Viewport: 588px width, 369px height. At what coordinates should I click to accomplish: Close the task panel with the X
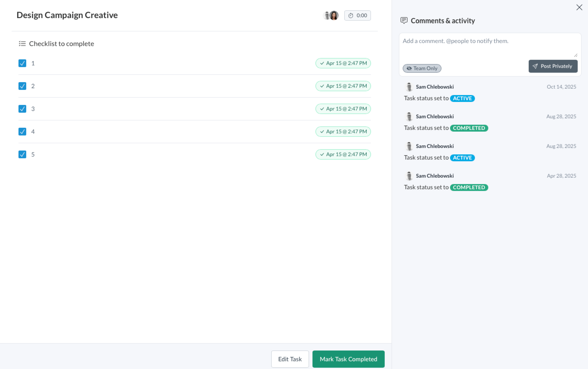coord(579,7)
